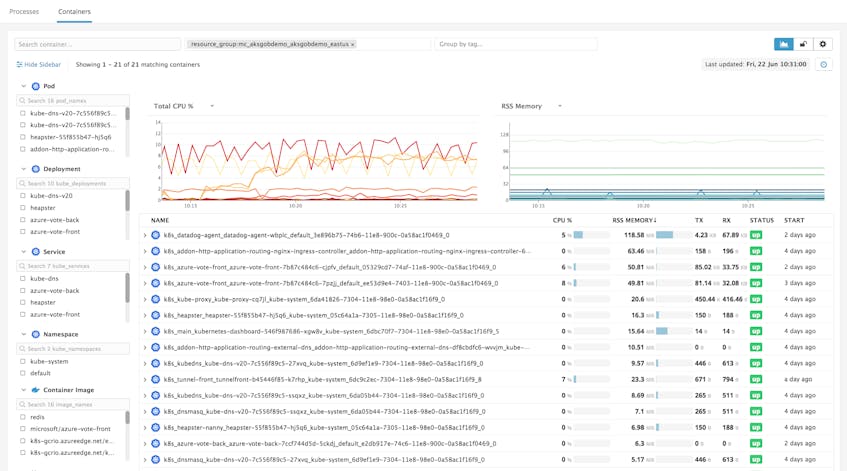
Task: Click the kubernetes icon for kubernetes-dashboard row
Action: pyautogui.click(x=156, y=331)
